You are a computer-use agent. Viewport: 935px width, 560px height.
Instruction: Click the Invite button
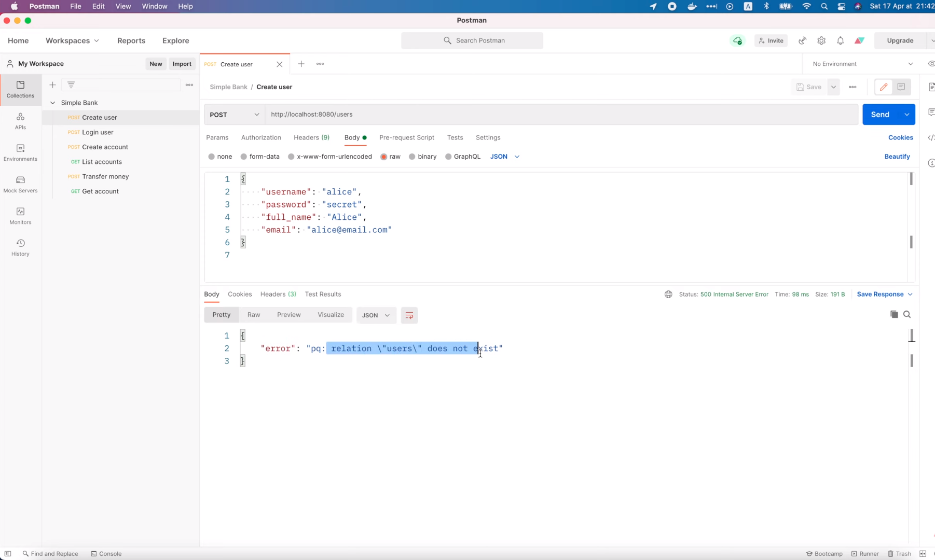coord(771,40)
